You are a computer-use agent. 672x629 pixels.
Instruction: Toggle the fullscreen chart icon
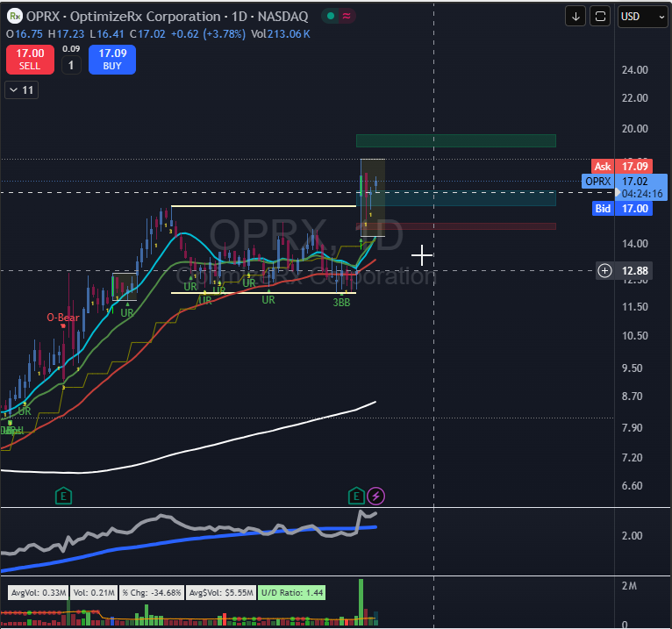tap(600, 17)
